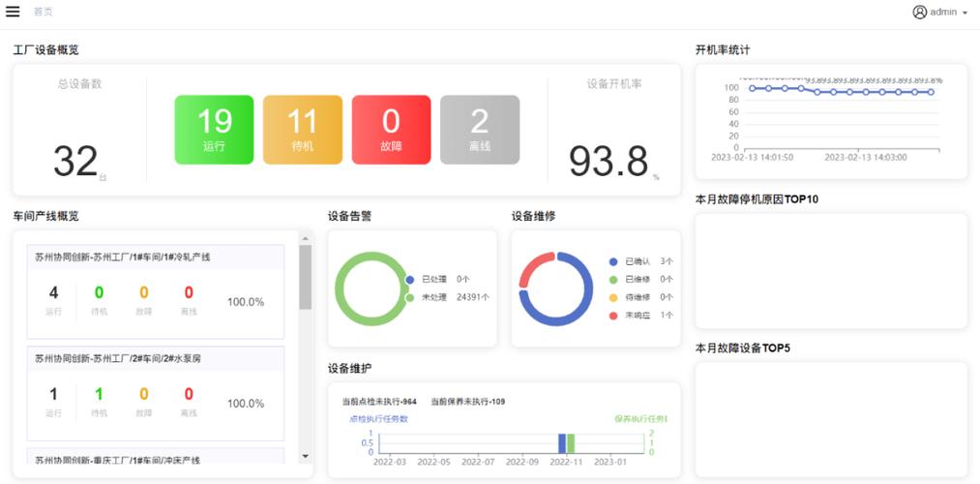Click 100.0% rate in 2#水泵房 card
This screenshot has width=980, height=484.
(x=246, y=404)
